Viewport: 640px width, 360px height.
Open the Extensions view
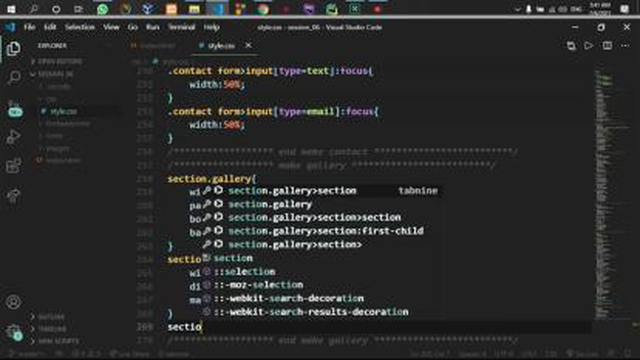point(13,166)
